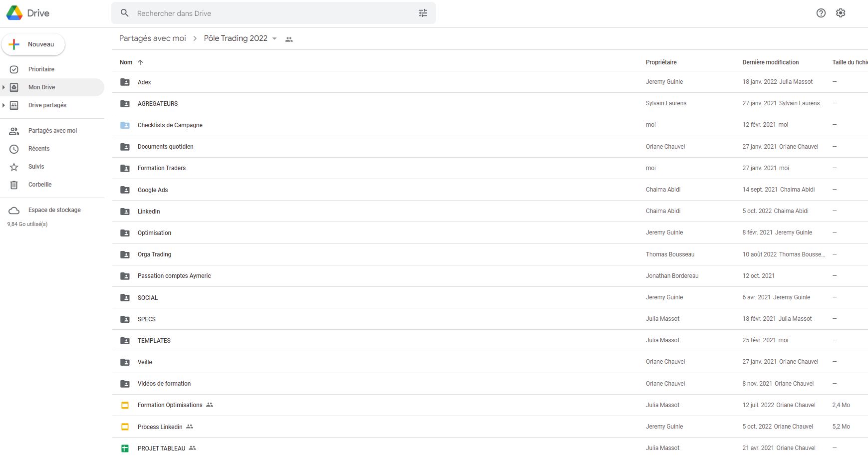Click the 2,4 Mo file size cell

pos(841,405)
